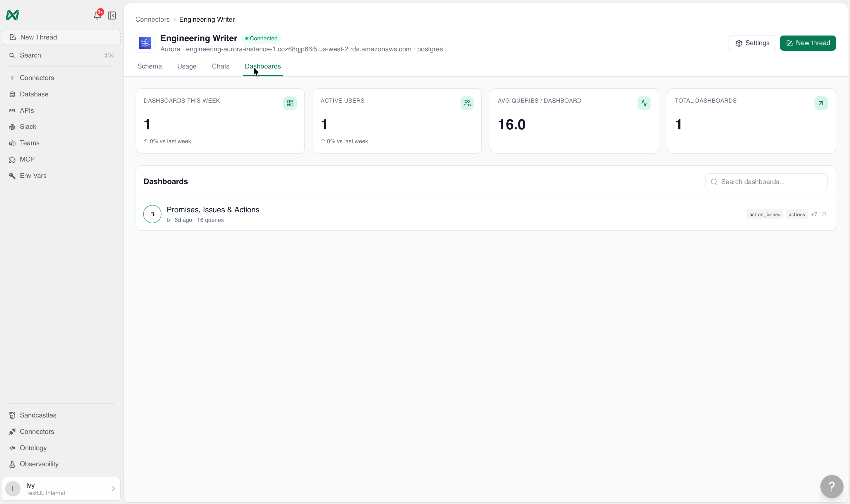The height and width of the screenshot is (504, 850).
Task: Click the Total Dashboards arrow icon
Action: (821, 103)
